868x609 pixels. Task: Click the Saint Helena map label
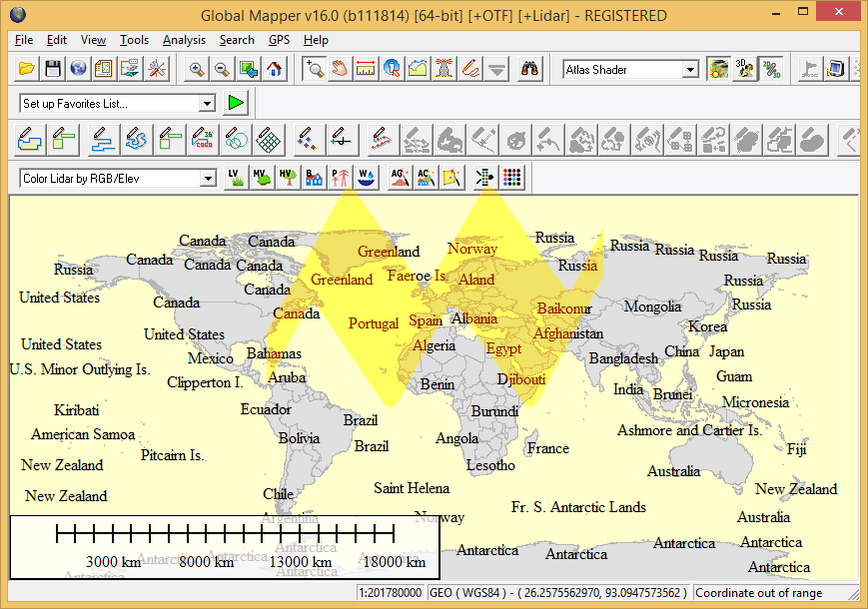412,488
